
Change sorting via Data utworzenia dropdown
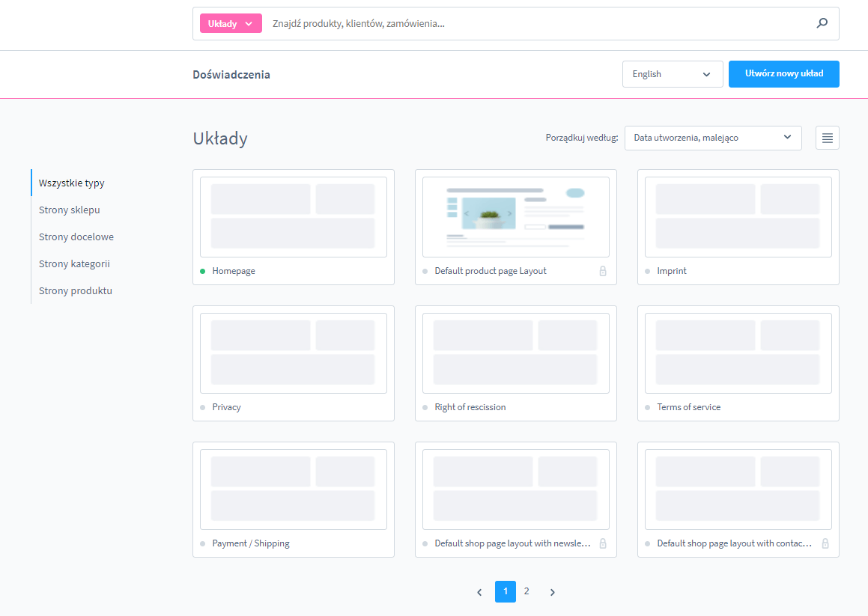coord(712,138)
